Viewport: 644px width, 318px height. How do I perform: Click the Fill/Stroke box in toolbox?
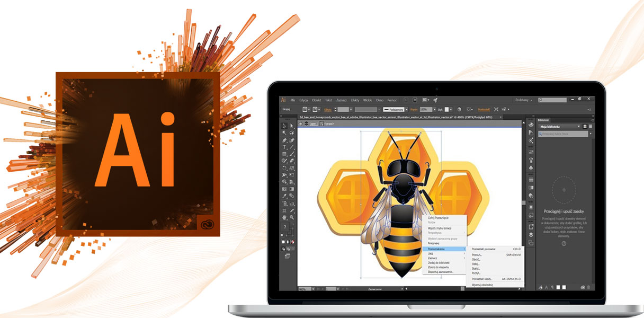[x=287, y=231]
